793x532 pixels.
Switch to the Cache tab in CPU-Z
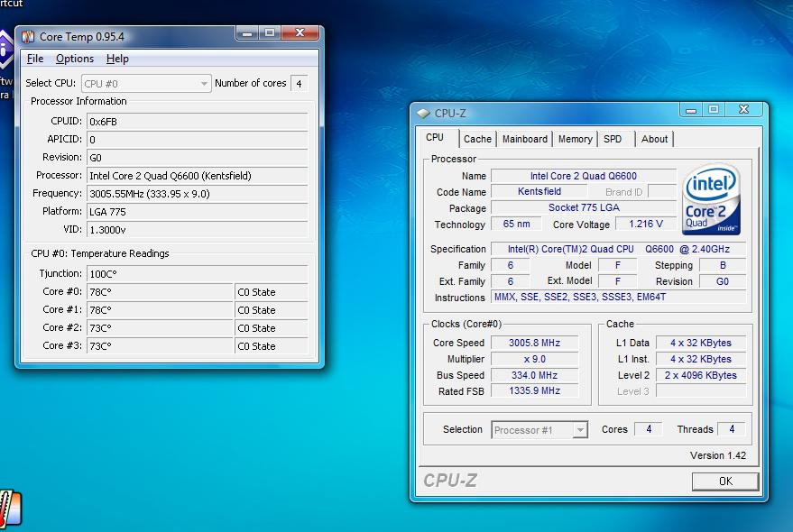click(477, 139)
